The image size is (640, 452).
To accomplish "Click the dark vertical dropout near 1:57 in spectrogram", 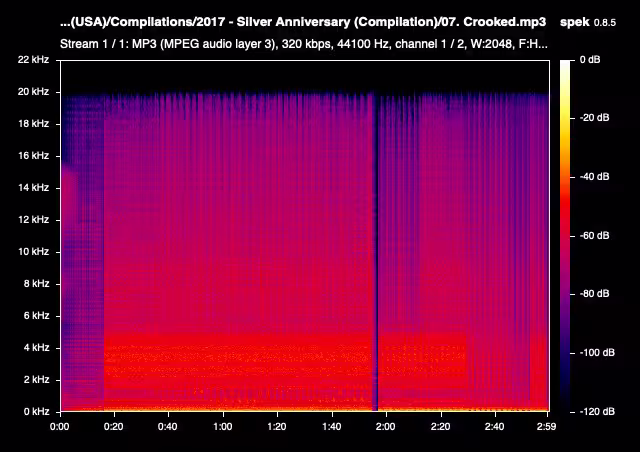I will (376, 253).
